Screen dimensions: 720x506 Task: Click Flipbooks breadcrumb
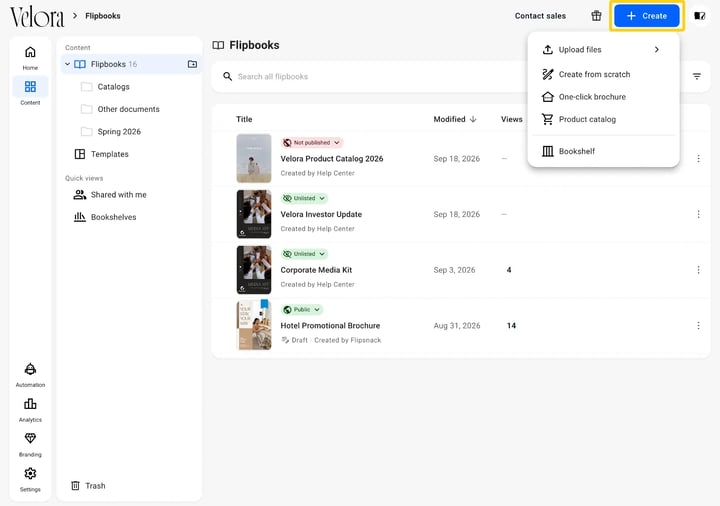click(103, 16)
